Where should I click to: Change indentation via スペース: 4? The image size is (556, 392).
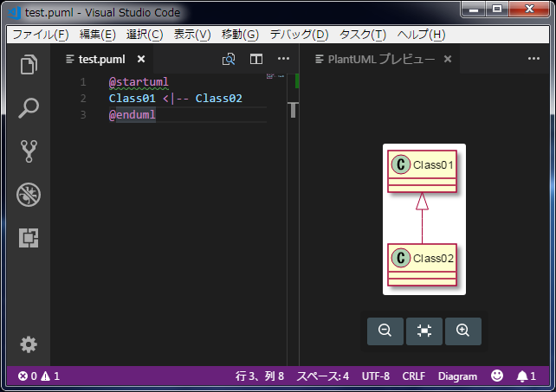tap(323, 376)
